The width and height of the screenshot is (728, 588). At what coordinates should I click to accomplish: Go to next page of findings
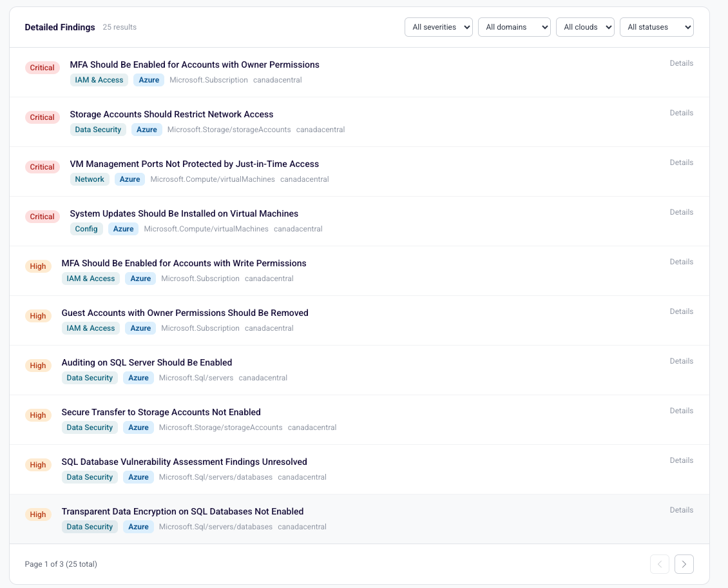click(x=684, y=564)
